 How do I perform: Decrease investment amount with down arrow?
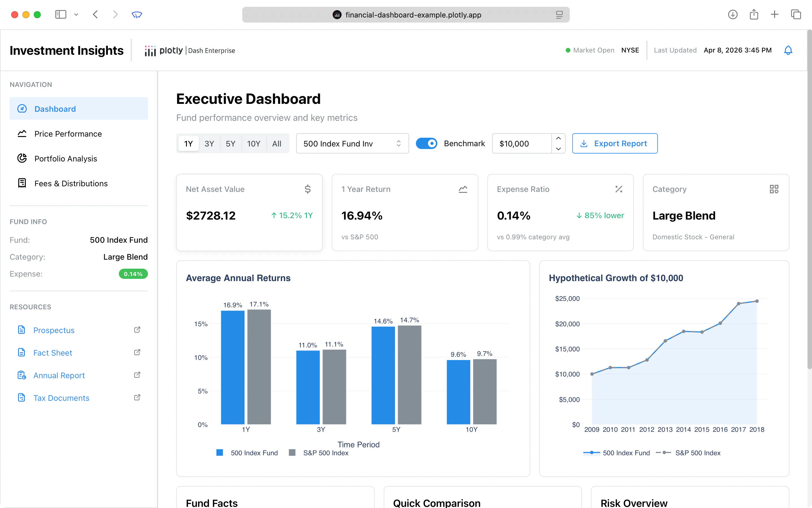coord(558,148)
